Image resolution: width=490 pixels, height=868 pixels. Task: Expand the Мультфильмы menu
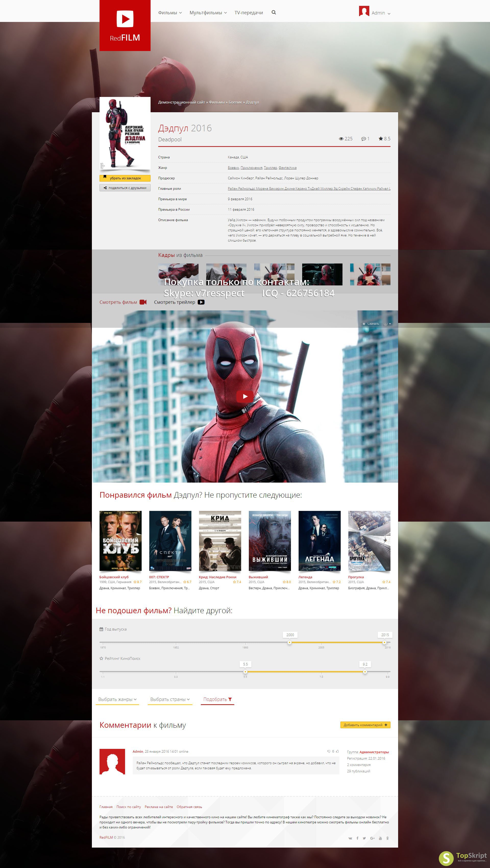click(x=208, y=12)
